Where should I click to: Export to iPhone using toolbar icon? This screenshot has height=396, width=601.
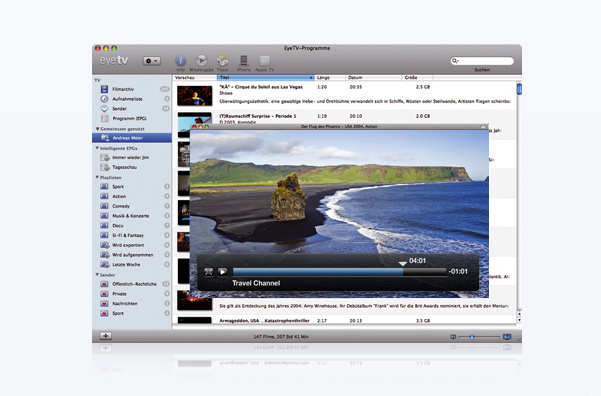243,61
